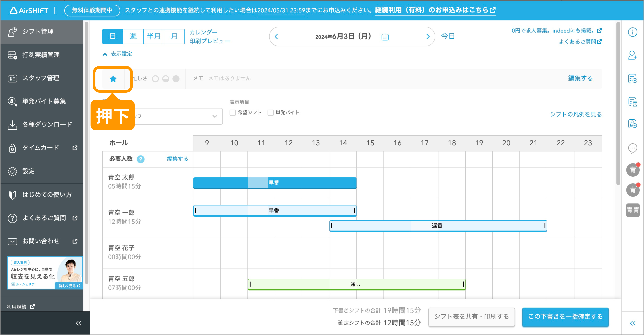Open タイムカード in the sidebar
Viewport: 644px width, 335px height.
(x=41, y=148)
